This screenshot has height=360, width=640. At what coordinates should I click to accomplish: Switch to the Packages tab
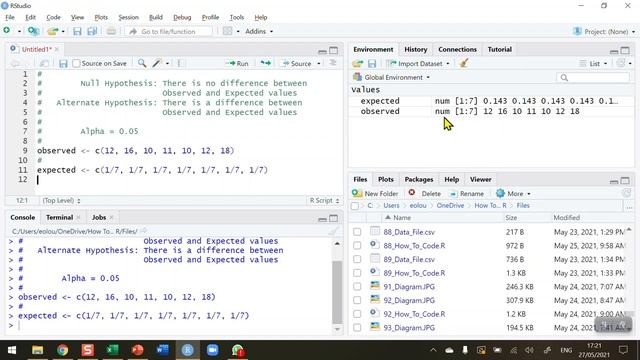coord(419,180)
